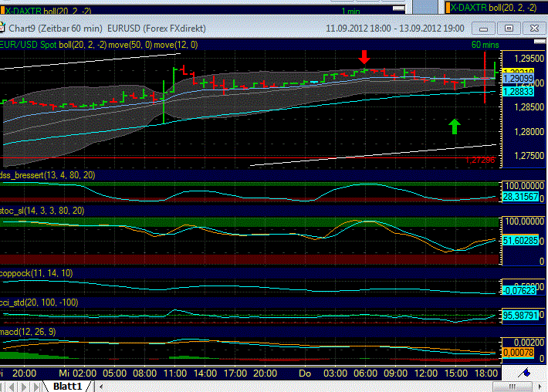The image size is (548, 392).
Task: Maximize the Chart9 window
Action: click(509, 29)
